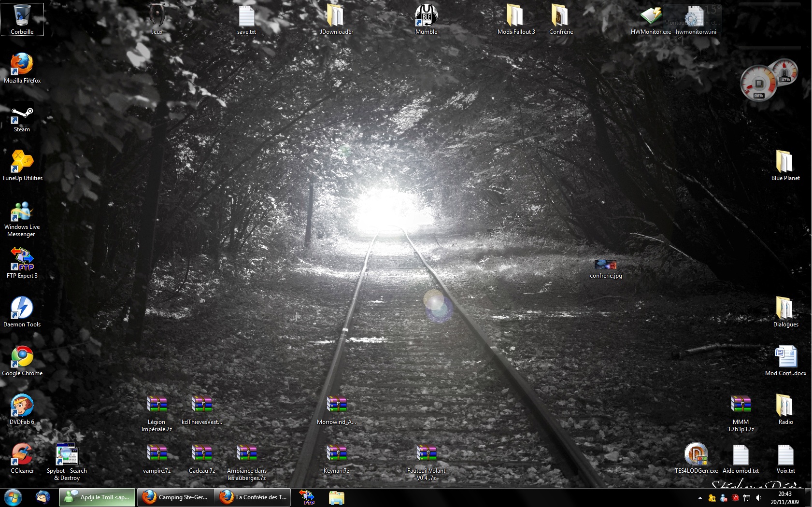The width and height of the screenshot is (812, 507).
Task: Select the Cadeau.7z archive
Action: [201, 458]
